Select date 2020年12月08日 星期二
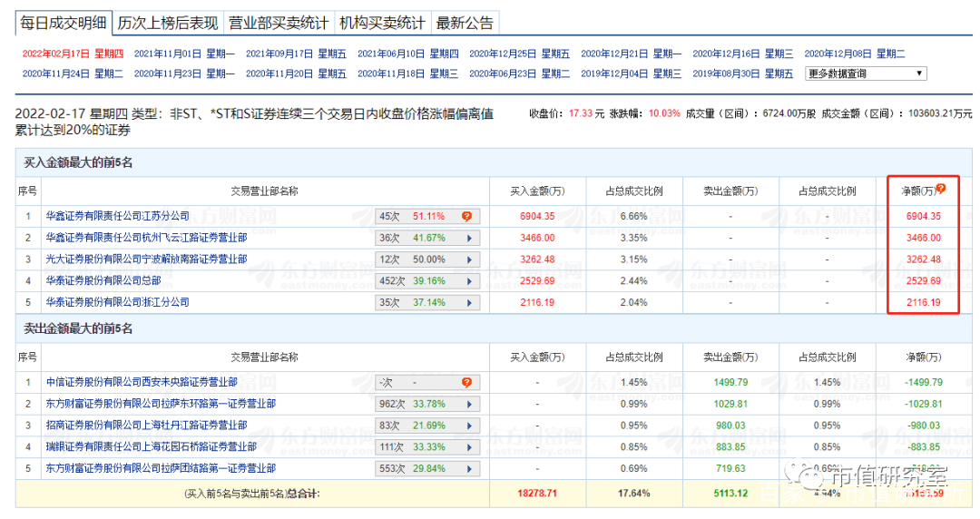980x519 pixels. [855, 54]
